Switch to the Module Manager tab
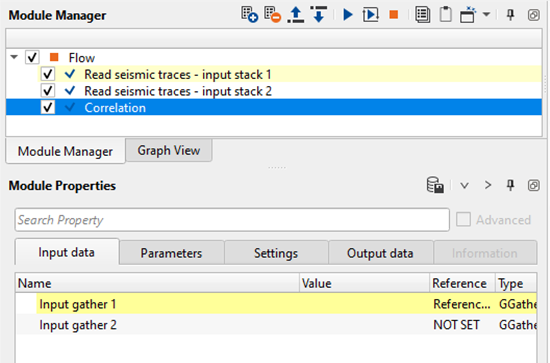Image resolution: width=550 pixels, height=363 pixels. pos(65,151)
